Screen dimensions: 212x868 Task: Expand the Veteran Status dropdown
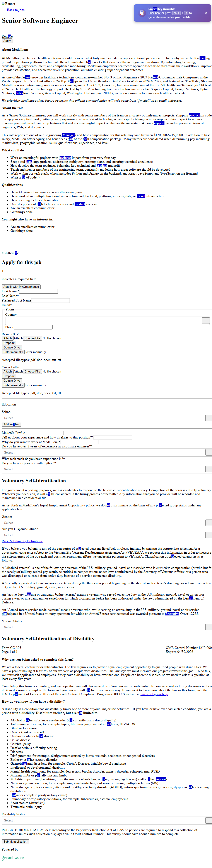(208, 627)
